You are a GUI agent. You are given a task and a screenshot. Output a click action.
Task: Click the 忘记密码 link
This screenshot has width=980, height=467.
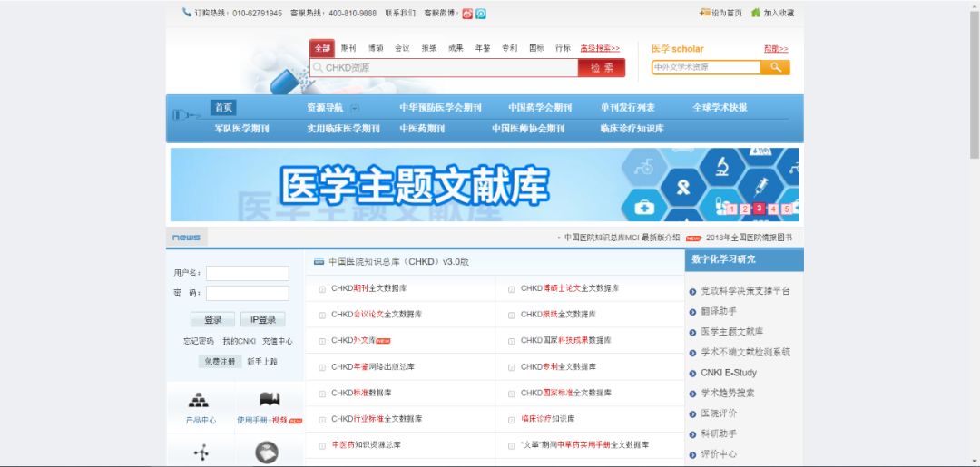198,342
